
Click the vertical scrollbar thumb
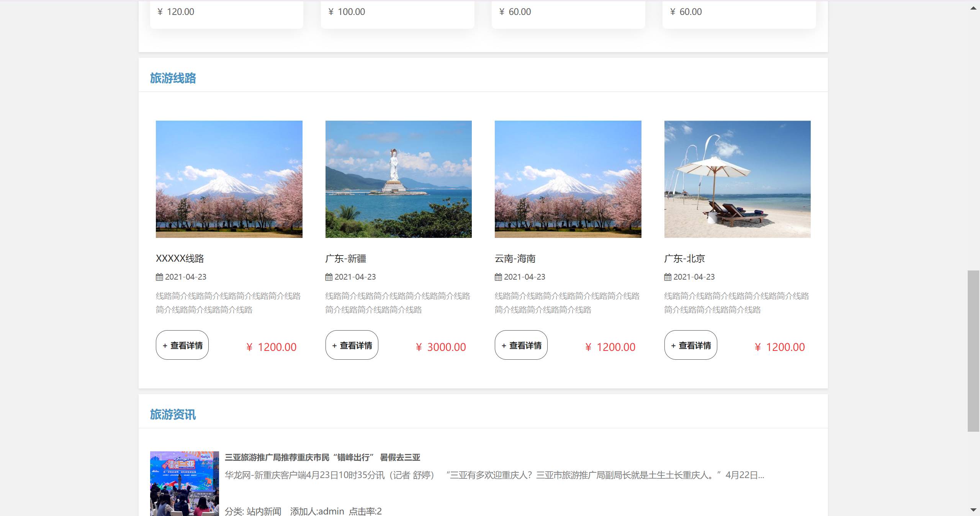[x=973, y=351]
